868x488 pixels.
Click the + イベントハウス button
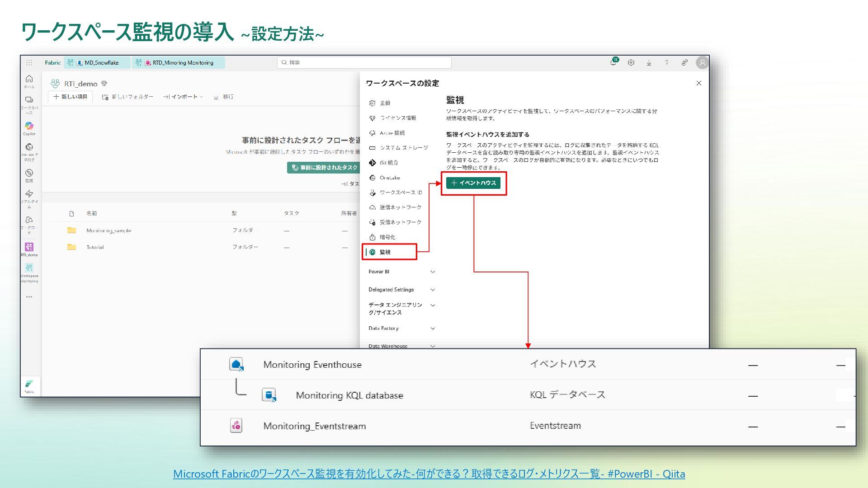[473, 183]
